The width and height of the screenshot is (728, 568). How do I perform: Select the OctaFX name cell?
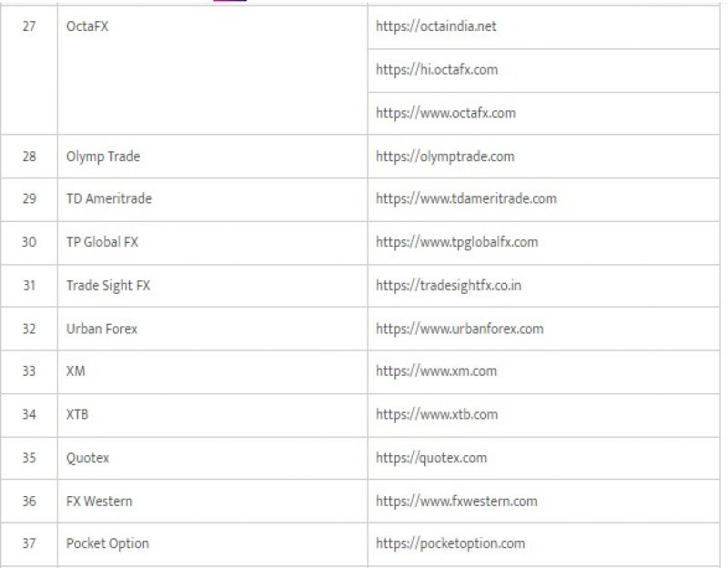pyautogui.click(x=87, y=26)
